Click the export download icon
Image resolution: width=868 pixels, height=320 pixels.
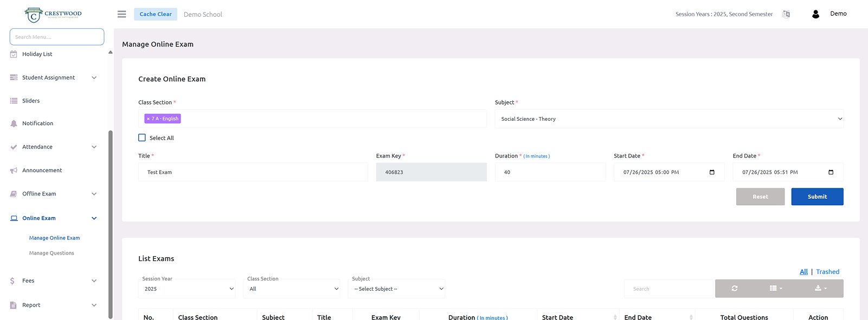(x=820, y=289)
